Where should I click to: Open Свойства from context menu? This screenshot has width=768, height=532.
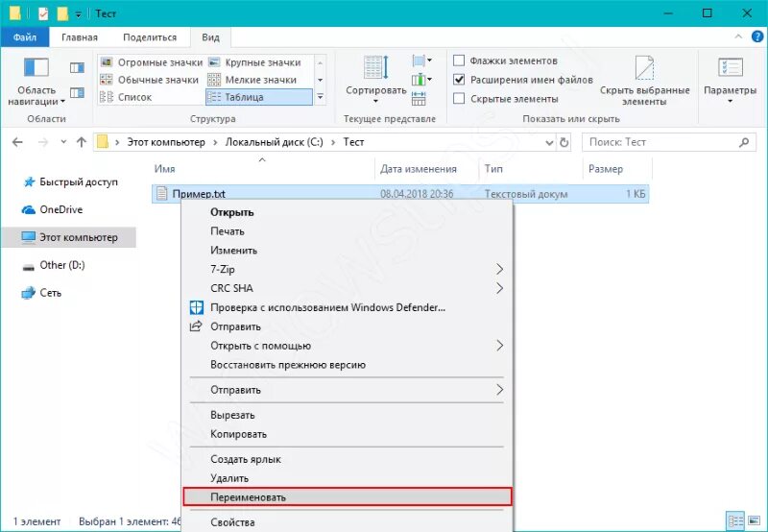[x=348, y=522]
